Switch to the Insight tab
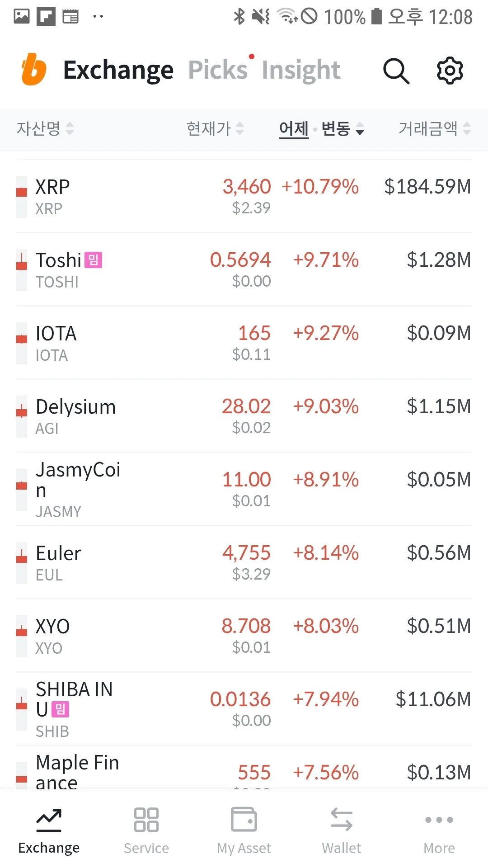Viewport: 488px width, 868px height. (301, 70)
